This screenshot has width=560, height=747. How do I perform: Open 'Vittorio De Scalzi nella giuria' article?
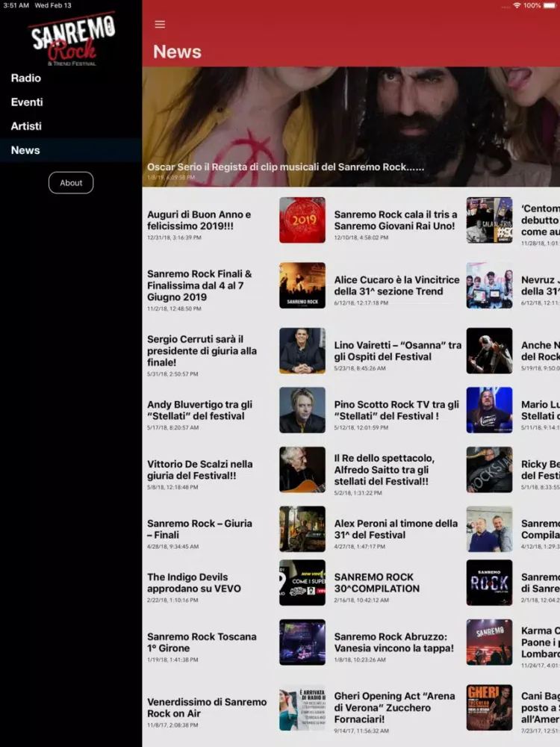click(x=199, y=470)
